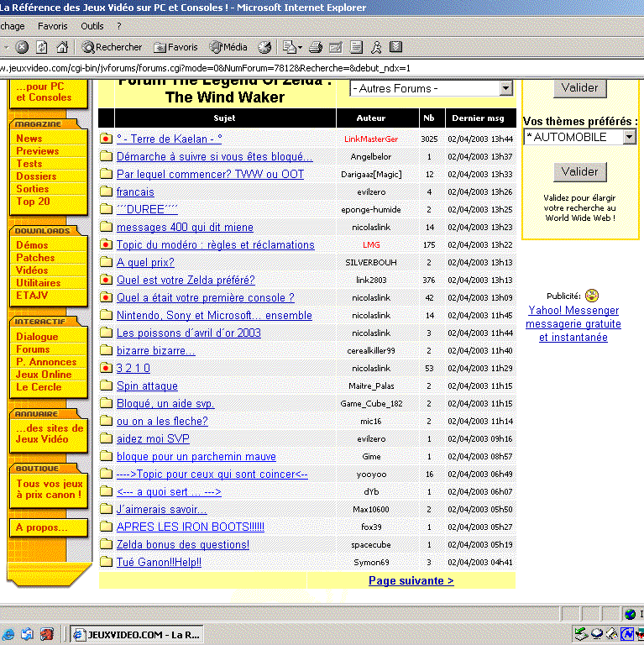Open topic APRES LES IRON BOOTS!!!!!!
This screenshot has height=645, width=644.
191,527
